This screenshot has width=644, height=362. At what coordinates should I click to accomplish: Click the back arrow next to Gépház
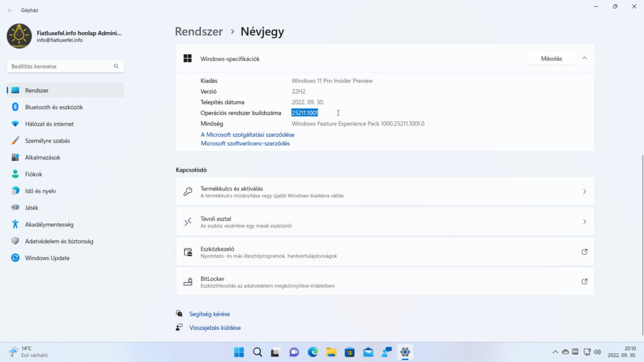coord(10,10)
